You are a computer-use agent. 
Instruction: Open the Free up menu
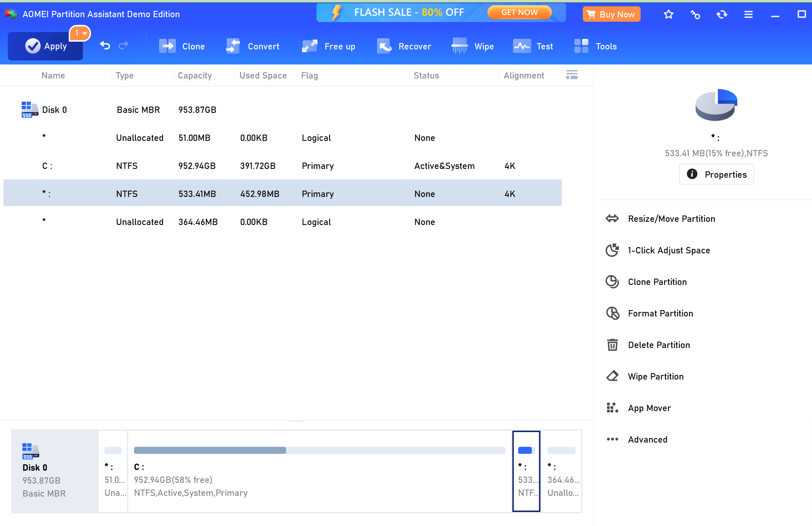(x=328, y=46)
